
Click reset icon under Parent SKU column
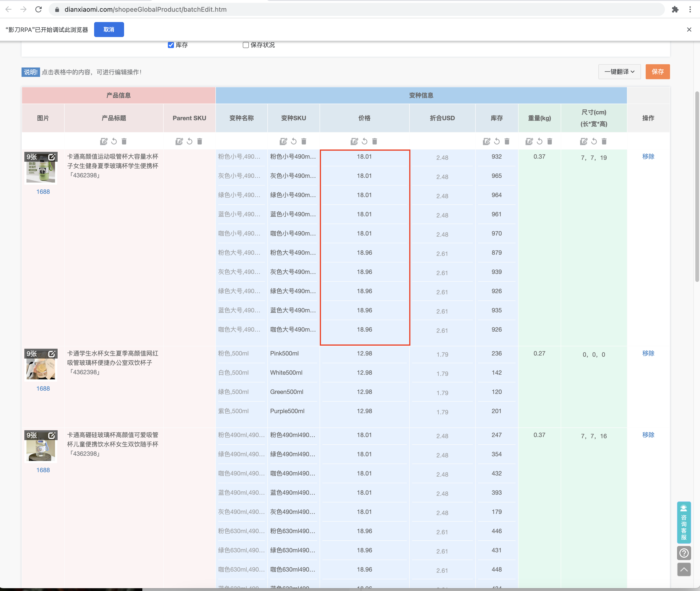click(x=189, y=141)
